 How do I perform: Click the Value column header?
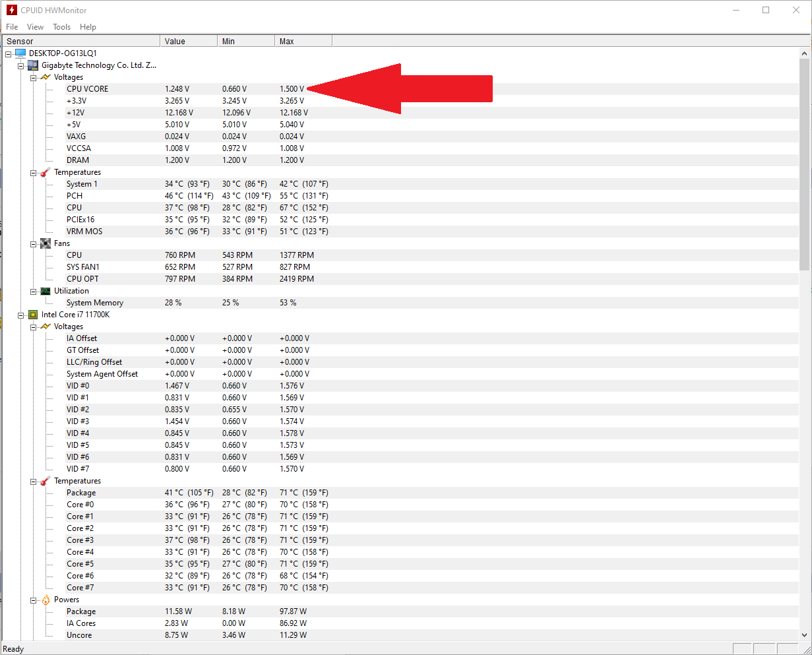189,41
